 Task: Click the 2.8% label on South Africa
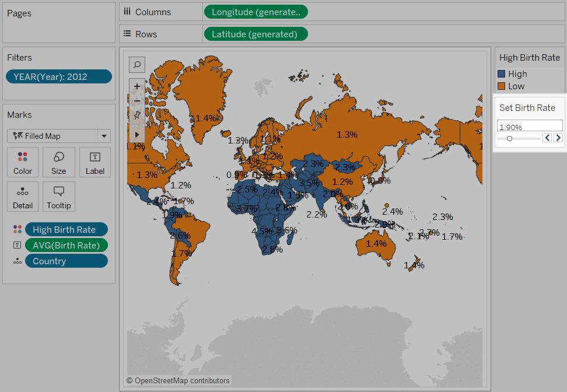pyautogui.click(x=272, y=250)
